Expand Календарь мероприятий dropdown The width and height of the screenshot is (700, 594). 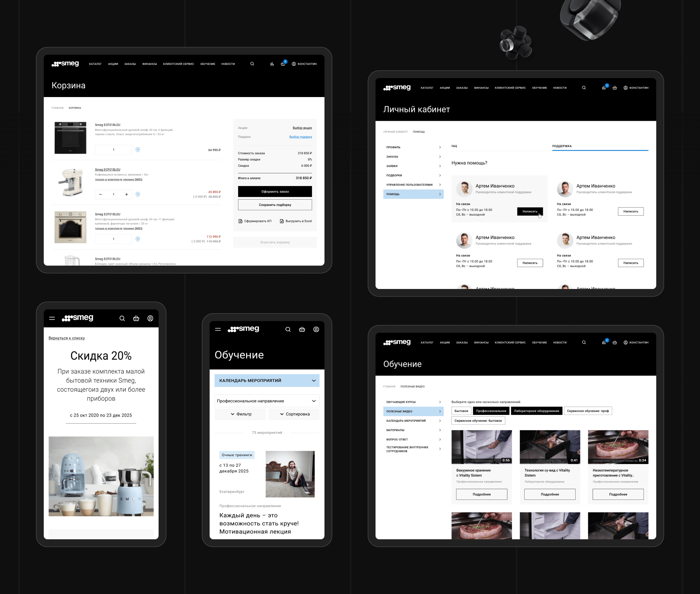(x=267, y=380)
